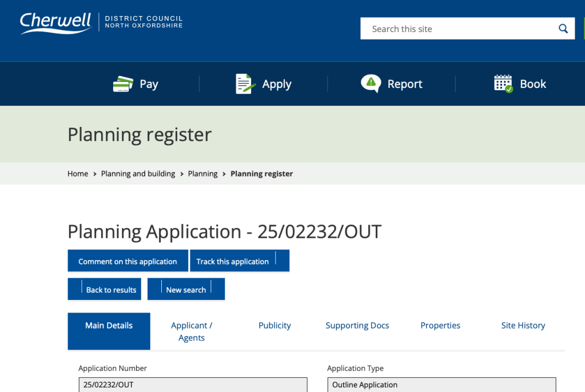Click the Cherwell District Council logo
Viewport: 585px width, 392px height.
click(101, 23)
